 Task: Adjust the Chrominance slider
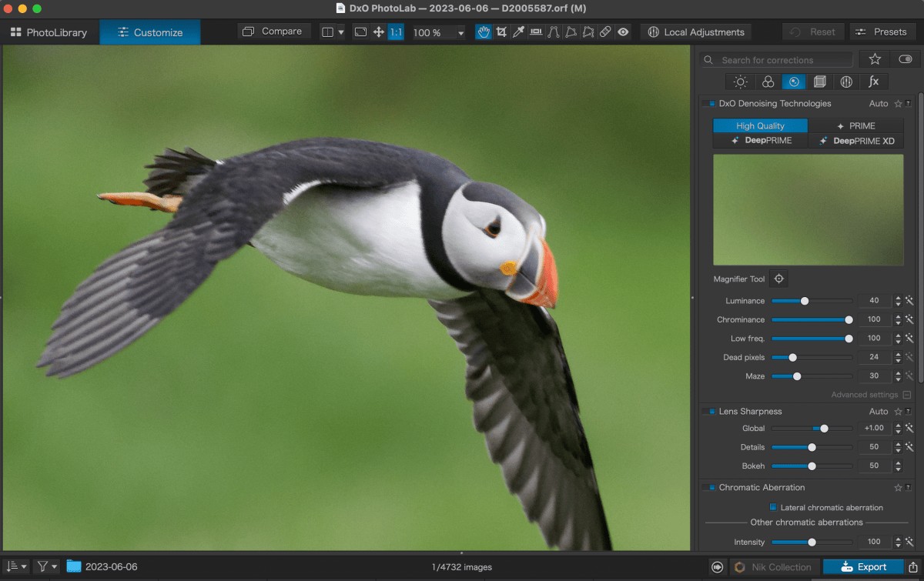pyautogui.click(x=812, y=319)
